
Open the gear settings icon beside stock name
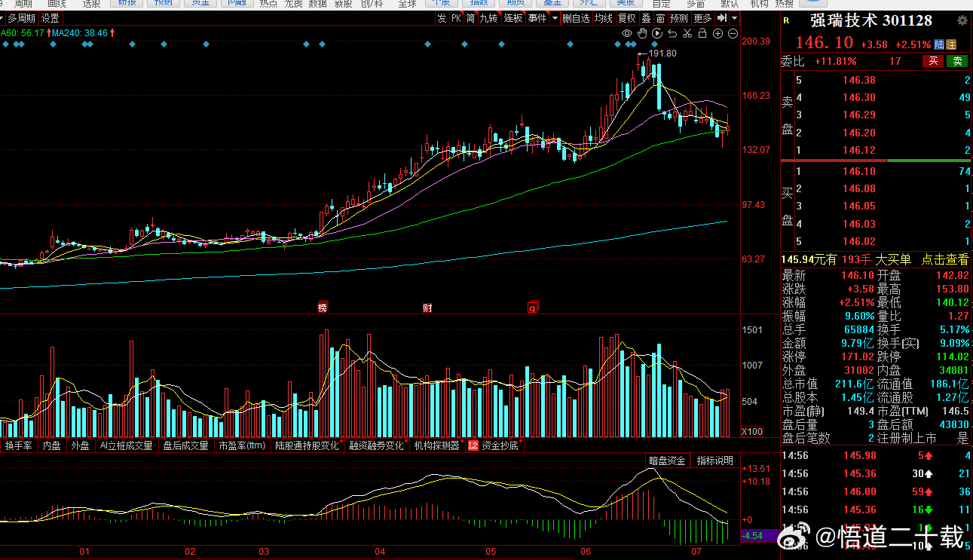962,20
